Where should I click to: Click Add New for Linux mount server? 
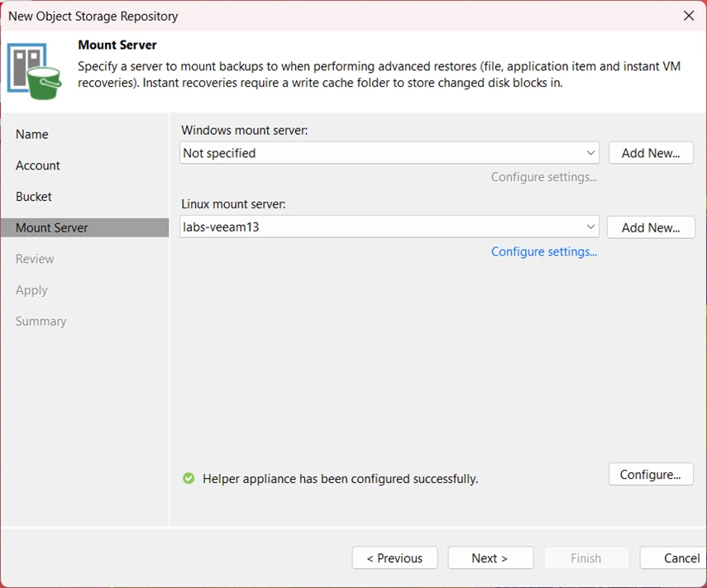651,227
